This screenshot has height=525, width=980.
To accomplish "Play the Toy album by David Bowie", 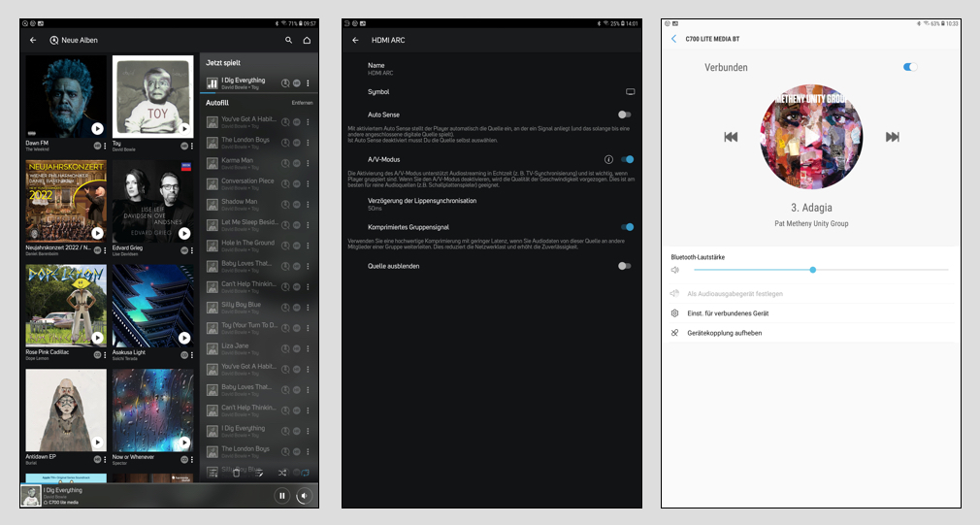I will [184, 129].
